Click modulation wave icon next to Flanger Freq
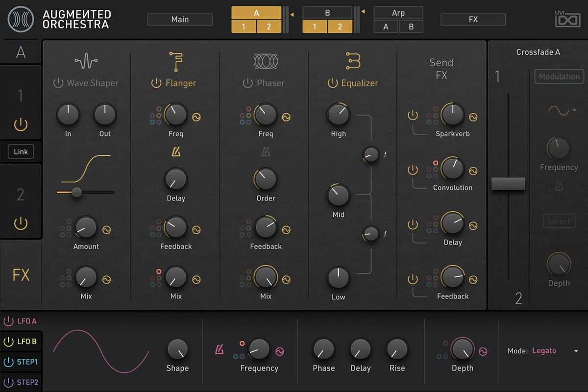This screenshot has height=392, width=588. point(196,117)
